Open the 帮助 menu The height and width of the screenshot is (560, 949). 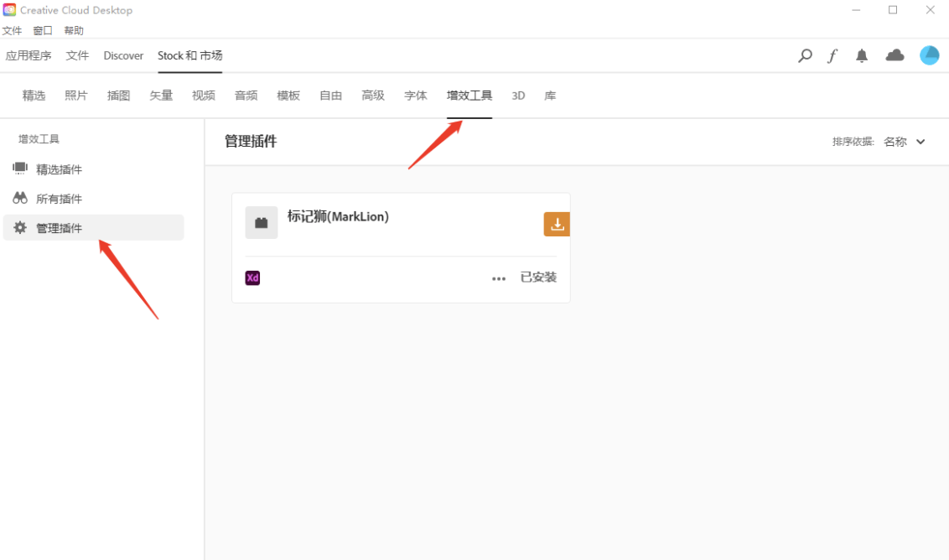[74, 31]
